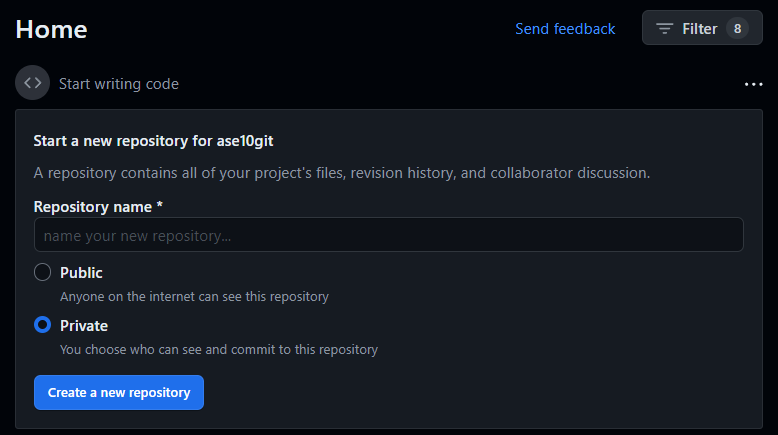Click the Send feedback link
Image resolution: width=778 pixels, height=435 pixels.
pos(565,29)
